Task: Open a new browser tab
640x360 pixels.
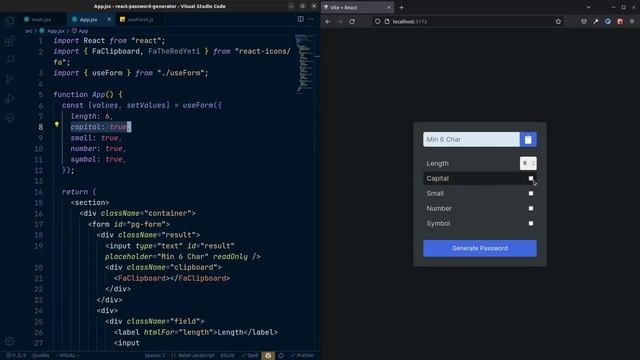Action: click(401, 7)
